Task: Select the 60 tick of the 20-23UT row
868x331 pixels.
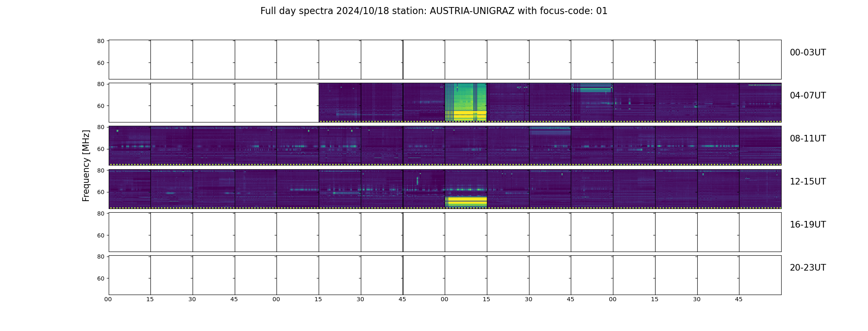Action: (100, 278)
